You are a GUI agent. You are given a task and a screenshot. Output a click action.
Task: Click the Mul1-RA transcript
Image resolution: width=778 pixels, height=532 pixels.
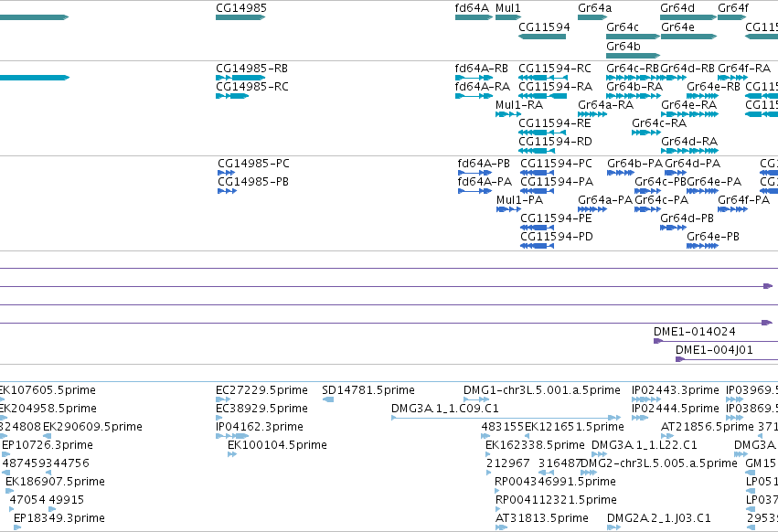(508, 114)
